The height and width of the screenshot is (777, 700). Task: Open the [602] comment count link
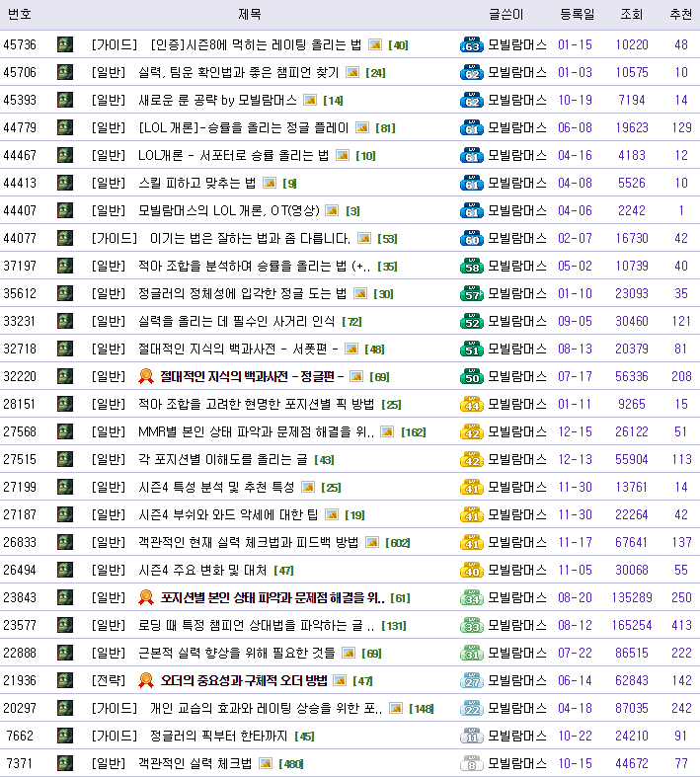(x=397, y=543)
